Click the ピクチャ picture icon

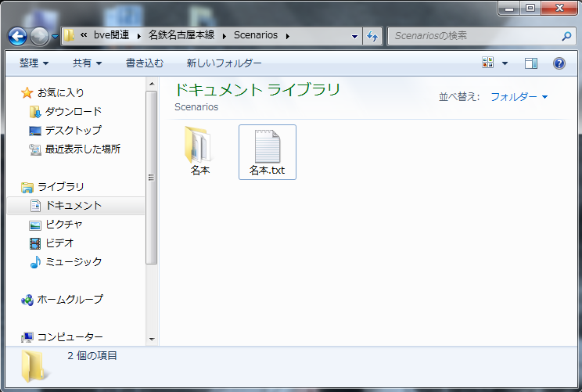[35, 225]
